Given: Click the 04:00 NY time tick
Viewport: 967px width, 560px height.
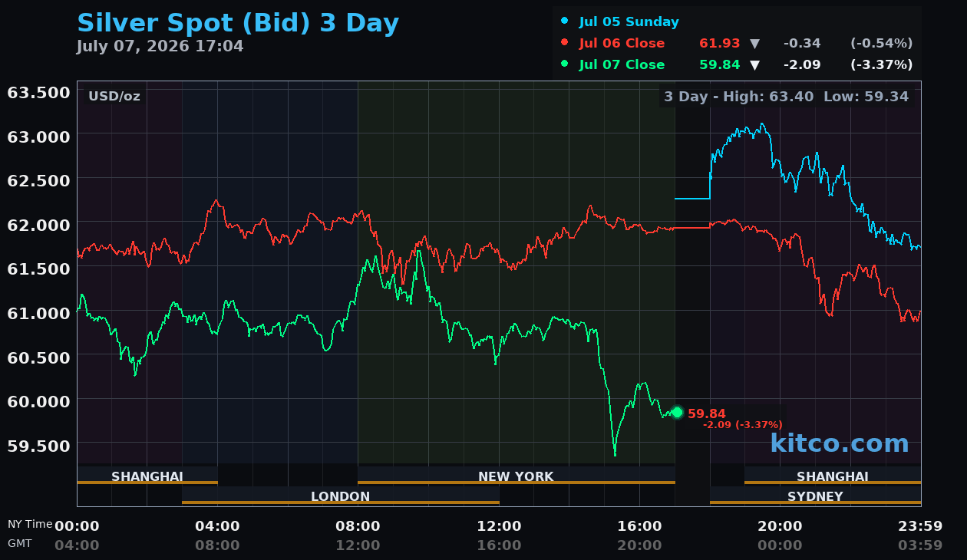Looking at the screenshot, I should pos(217,526).
